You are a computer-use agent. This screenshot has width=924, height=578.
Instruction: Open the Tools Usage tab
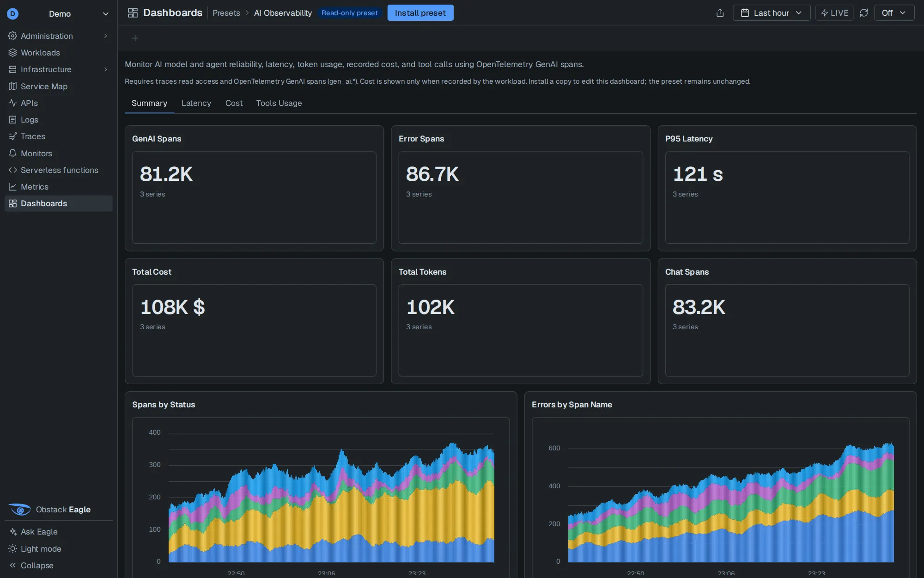tap(279, 103)
